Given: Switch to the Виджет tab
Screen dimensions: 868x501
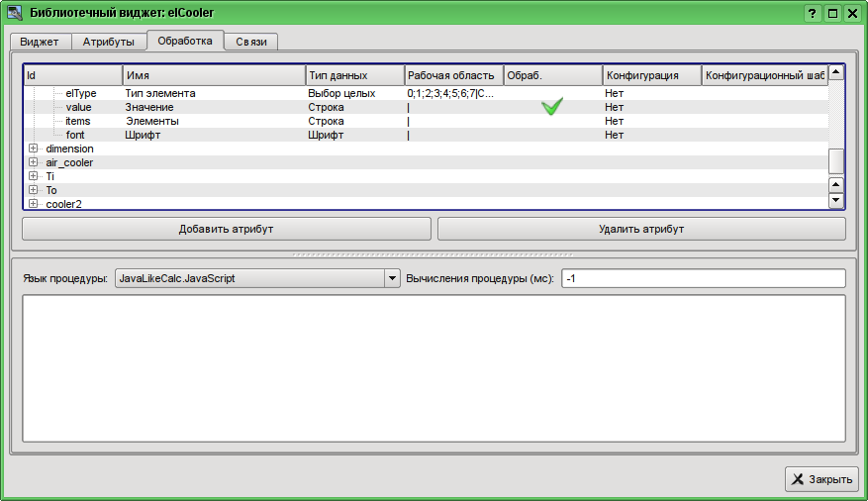Looking at the screenshot, I should point(40,42).
